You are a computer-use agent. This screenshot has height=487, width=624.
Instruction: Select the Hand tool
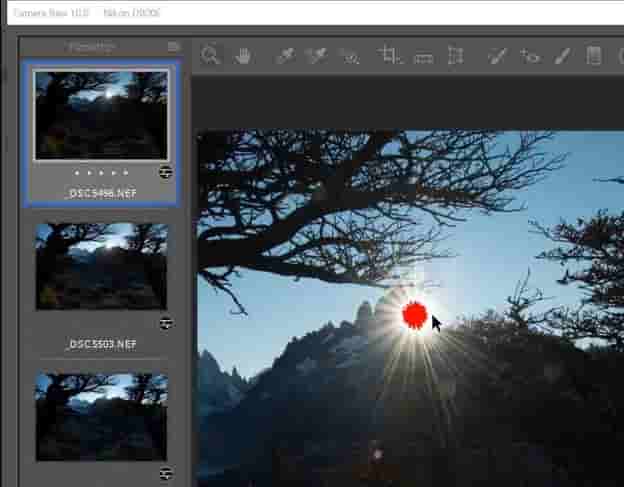(243, 56)
